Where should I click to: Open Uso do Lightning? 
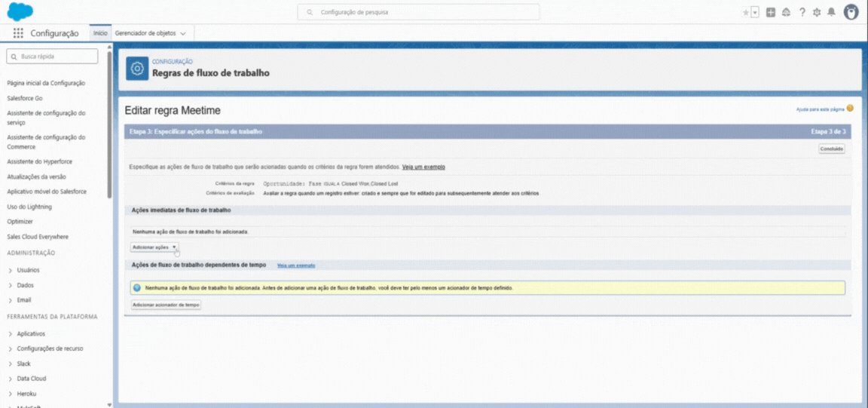click(x=29, y=207)
